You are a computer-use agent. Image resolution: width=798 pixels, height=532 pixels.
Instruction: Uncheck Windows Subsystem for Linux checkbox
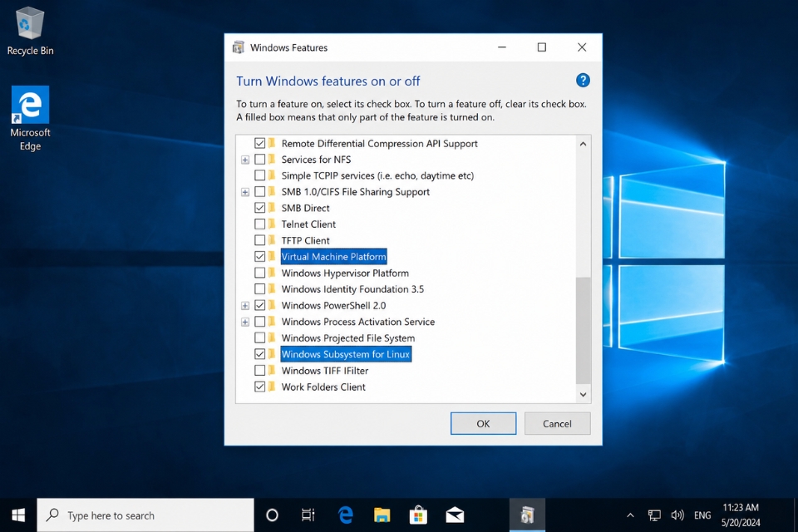point(259,354)
